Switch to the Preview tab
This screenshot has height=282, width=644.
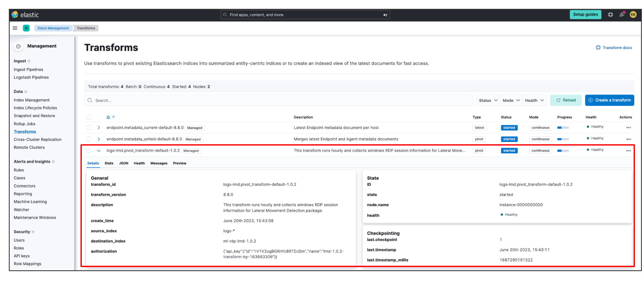click(x=180, y=163)
